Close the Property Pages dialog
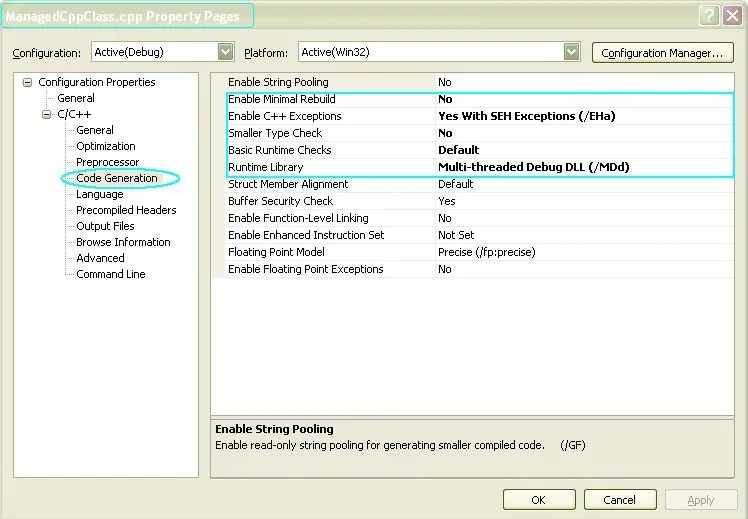Image resolution: width=748 pixels, height=519 pixels. click(732, 16)
